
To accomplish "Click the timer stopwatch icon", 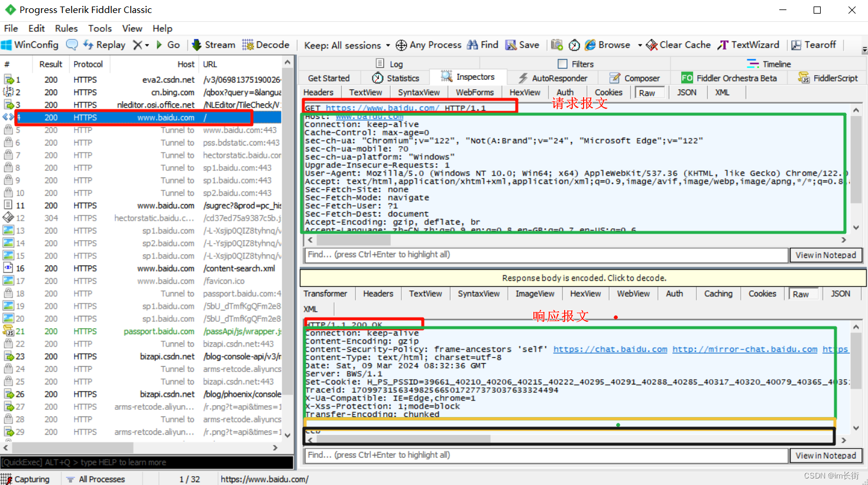I will 574,45.
